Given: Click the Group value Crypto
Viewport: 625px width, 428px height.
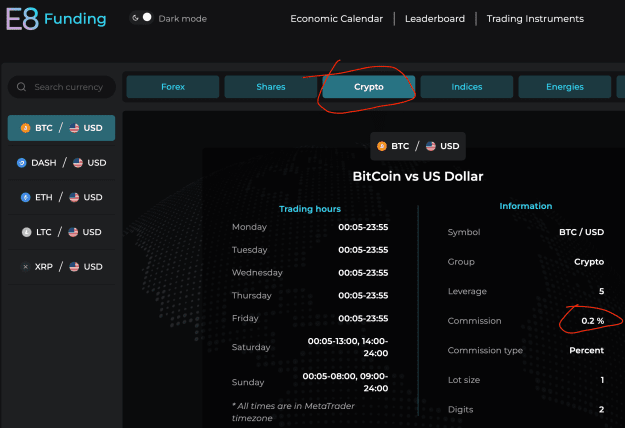Looking at the screenshot, I should point(589,262).
